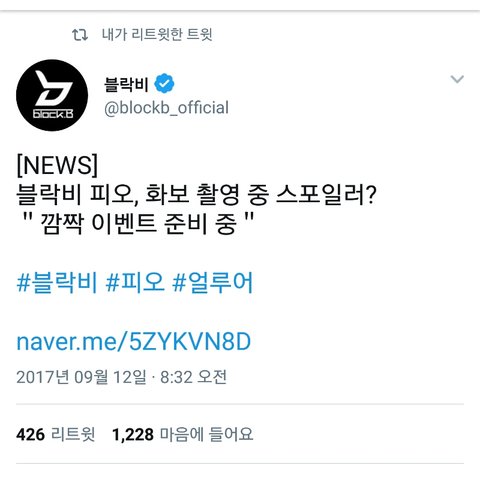Open the 블락비 display name
The image size is (480, 480).
tap(126, 84)
